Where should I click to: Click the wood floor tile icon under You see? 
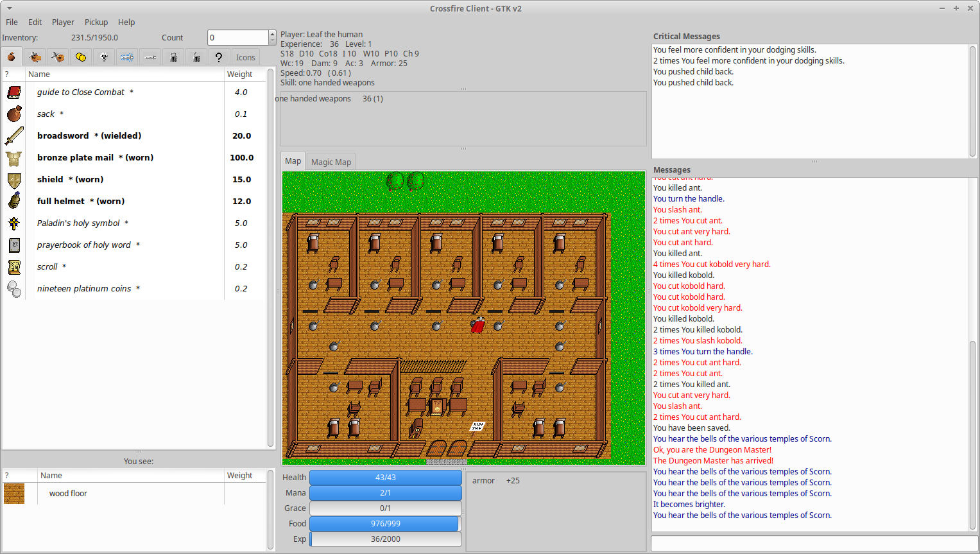[x=14, y=494]
